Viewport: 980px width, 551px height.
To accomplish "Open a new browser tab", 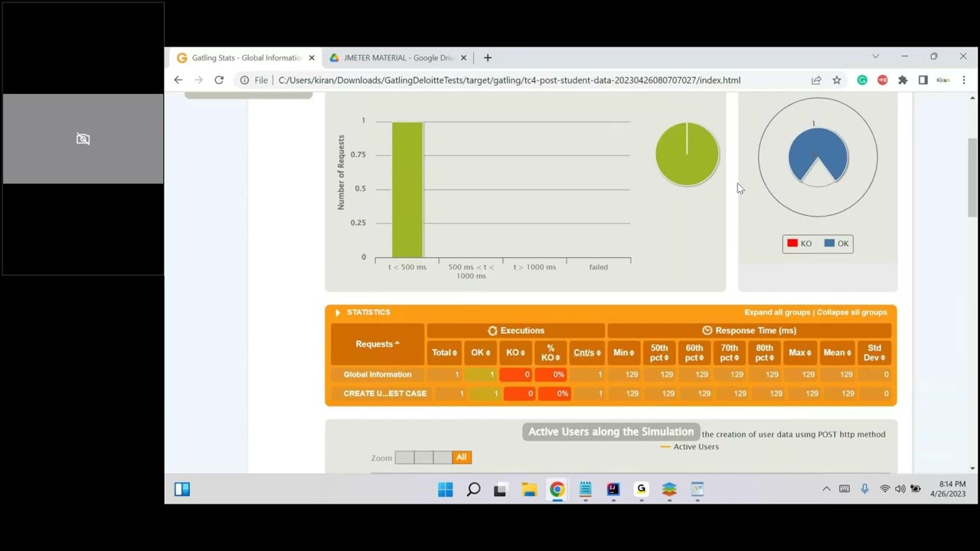I will [x=488, y=57].
